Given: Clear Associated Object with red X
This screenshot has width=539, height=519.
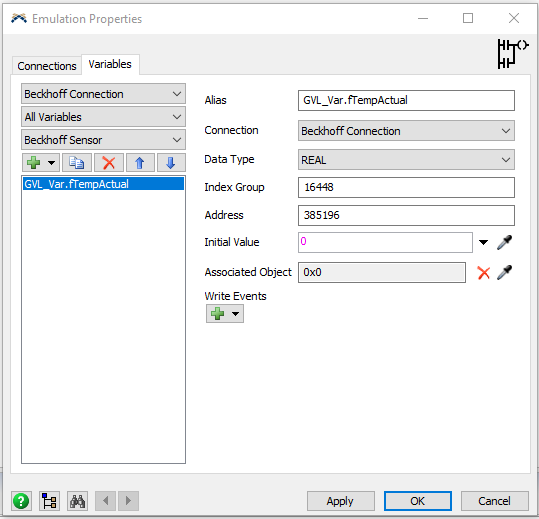Looking at the screenshot, I should [484, 273].
